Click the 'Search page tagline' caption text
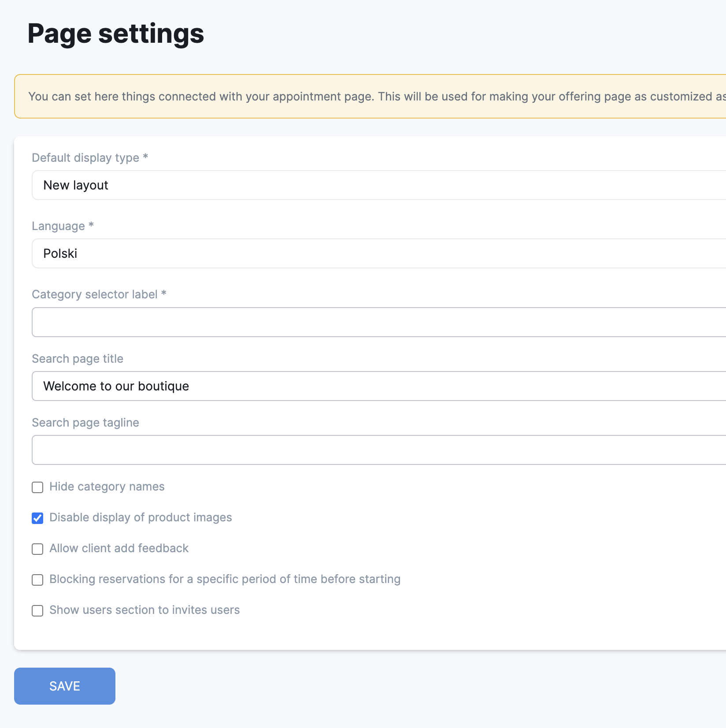 coord(85,423)
